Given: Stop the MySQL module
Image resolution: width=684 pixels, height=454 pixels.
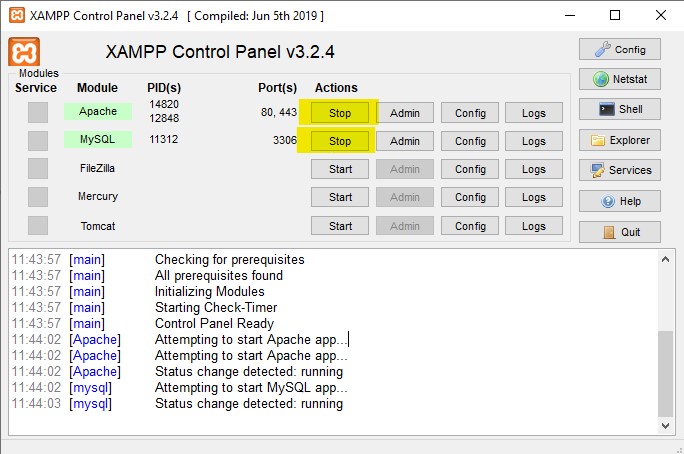Looking at the screenshot, I should [340, 141].
